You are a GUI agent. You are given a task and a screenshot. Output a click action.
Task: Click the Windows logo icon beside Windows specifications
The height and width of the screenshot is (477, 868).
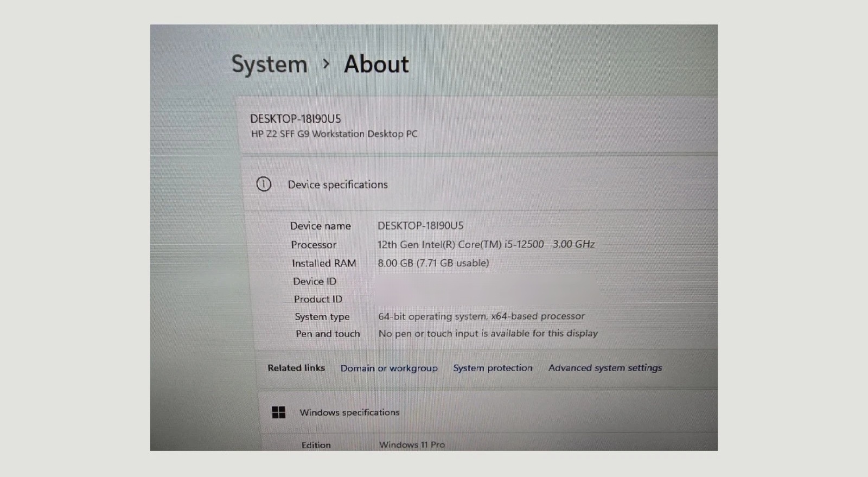278,412
